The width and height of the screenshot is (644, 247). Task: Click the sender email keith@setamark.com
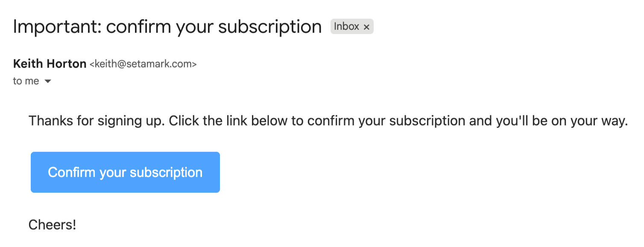pos(143,64)
